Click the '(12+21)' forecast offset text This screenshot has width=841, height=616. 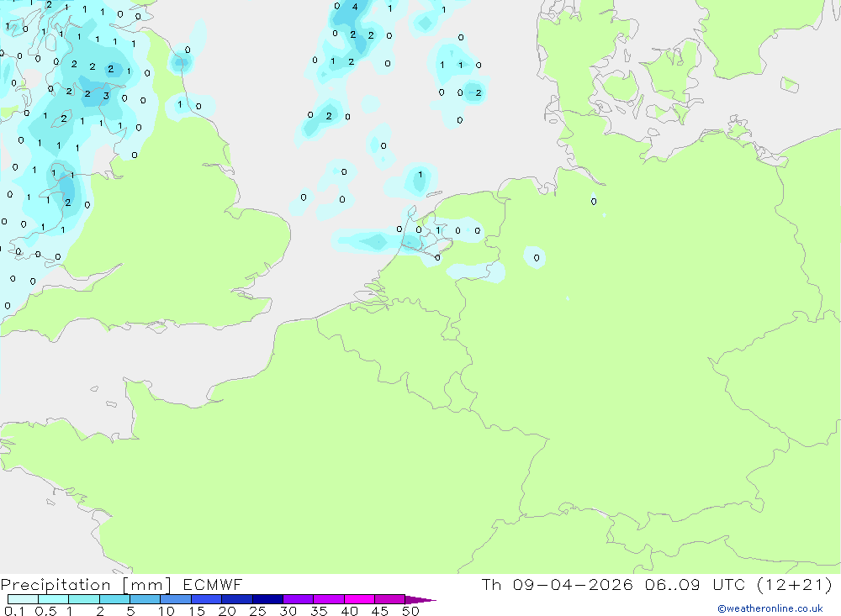pyautogui.click(x=795, y=584)
